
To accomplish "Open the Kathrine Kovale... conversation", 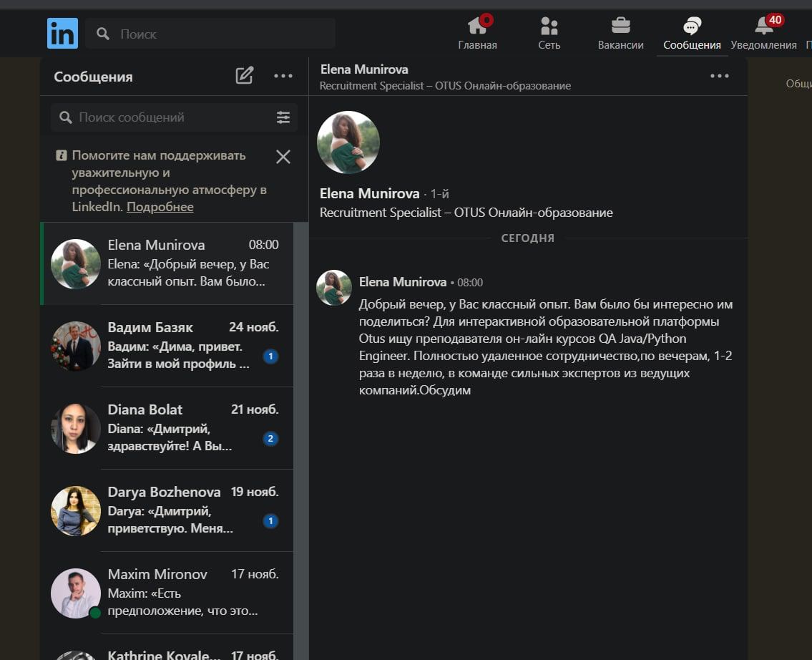I will (167, 648).
